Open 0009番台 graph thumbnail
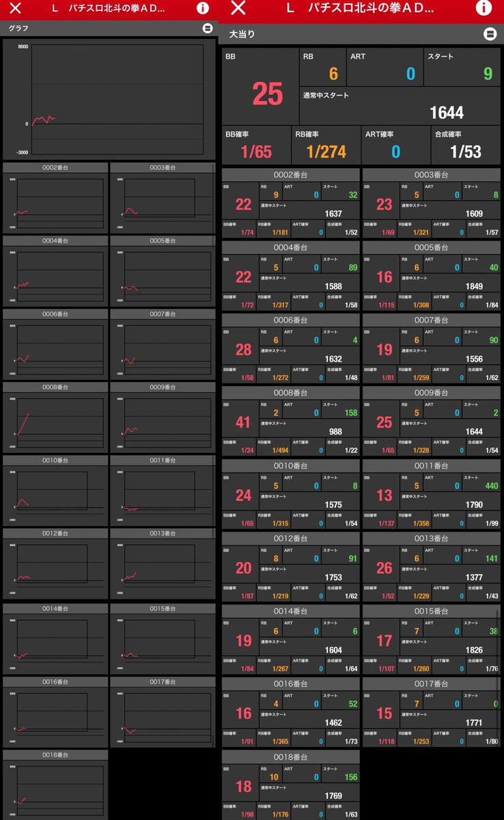This screenshot has width=504, height=820. tap(163, 422)
